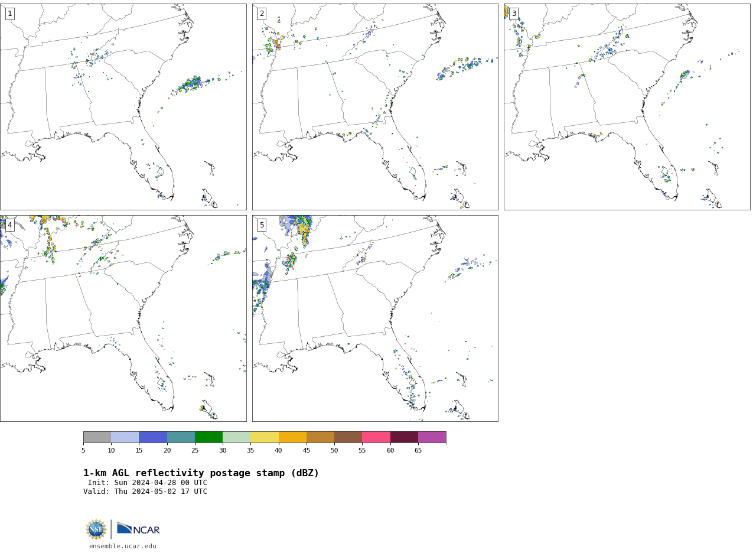Click the colorbar tick label 65
The image size is (756, 553).
click(x=418, y=451)
